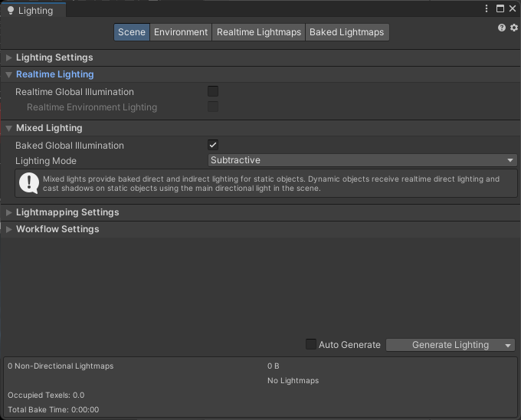Click the Realtime Global Illumination label
This screenshot has height=420, width=521.
(x=74, y=92)
